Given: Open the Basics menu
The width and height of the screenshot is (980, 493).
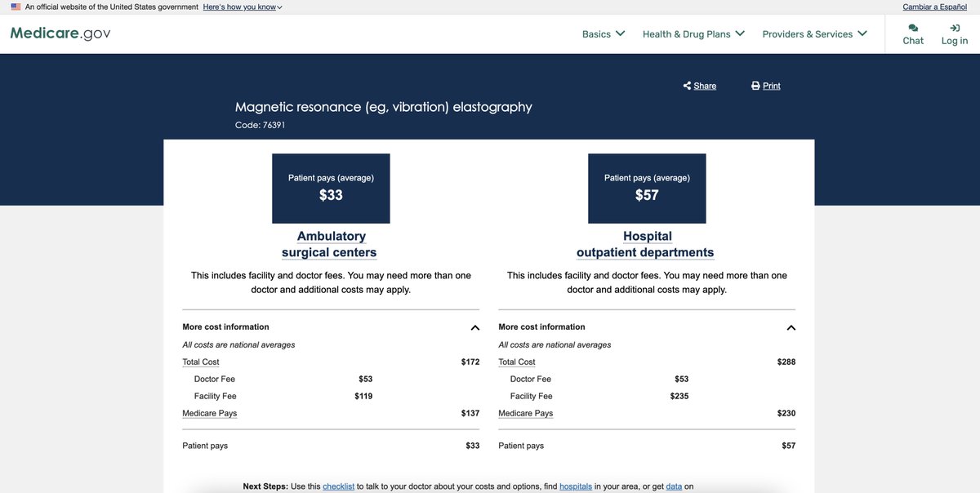Looking at the screenshot, I should [x=604, y=33].
